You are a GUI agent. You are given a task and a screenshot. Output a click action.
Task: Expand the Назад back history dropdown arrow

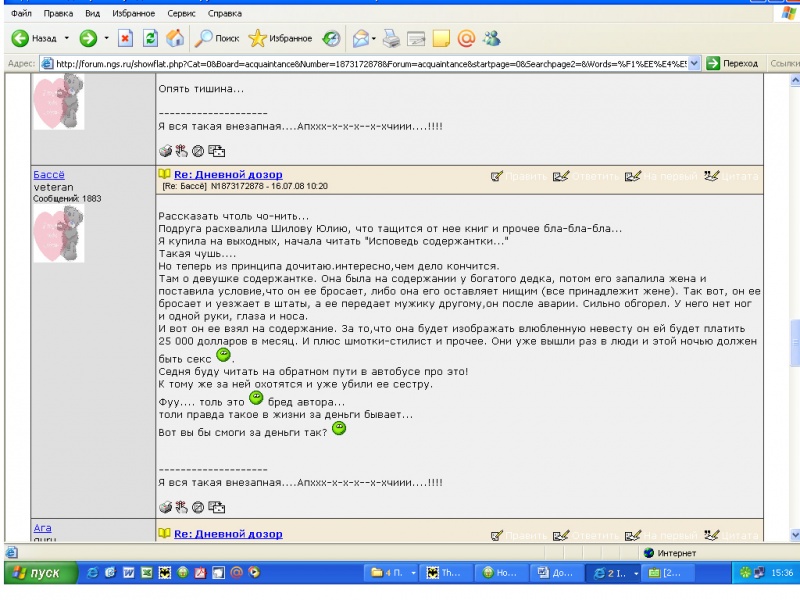[x=67, y=39]
